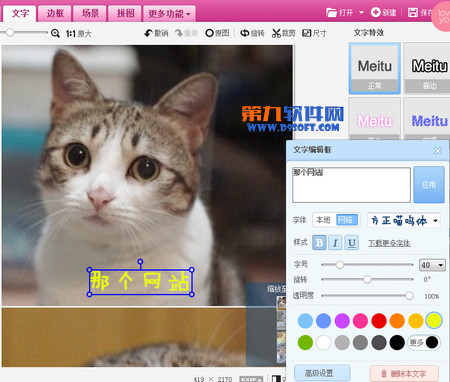The height and width of the screenshot is (382, 450).
Task: Click the zoom slider handle
Action: [x=10, y=33]
